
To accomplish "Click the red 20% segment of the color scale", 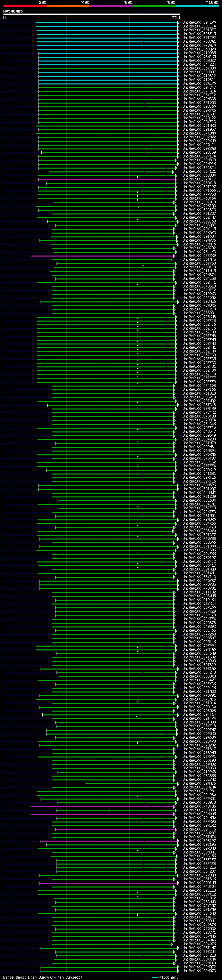I will click(25, 6).
